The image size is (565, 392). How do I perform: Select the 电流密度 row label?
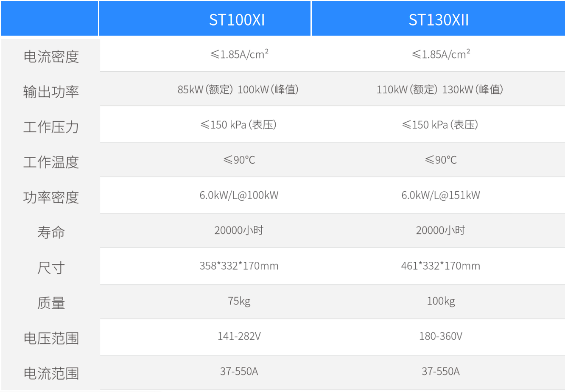click(x=51, y=56)
